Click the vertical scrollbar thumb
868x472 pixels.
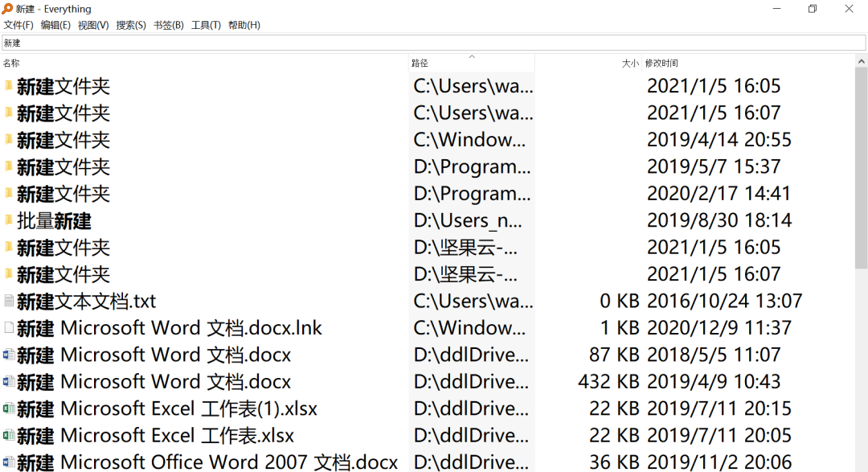(x=862, y=168)
